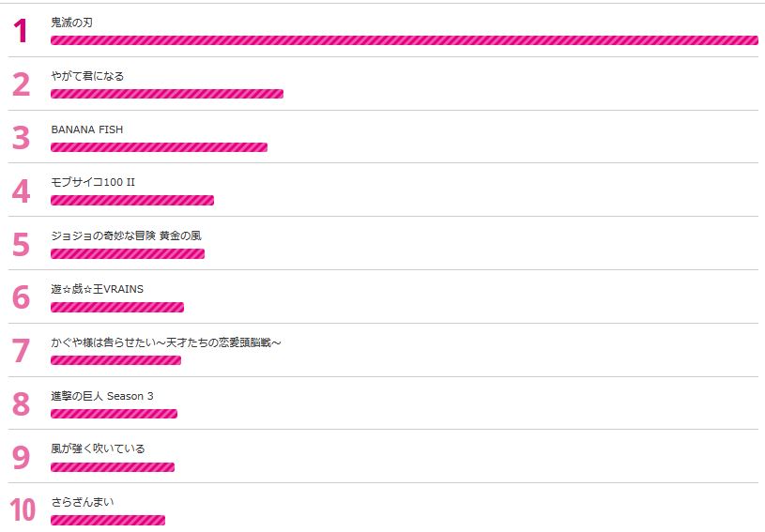This screenshot has height=532, width=765.
Task: Click the pink bar under やがて君になる
Action: [x=167, y=94]
